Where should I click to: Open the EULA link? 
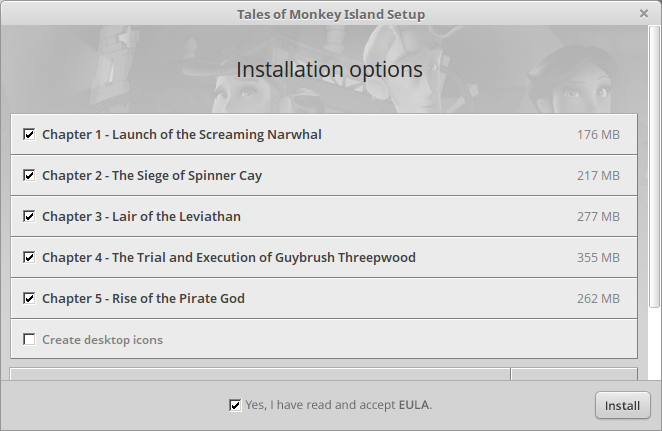[414, 405]
